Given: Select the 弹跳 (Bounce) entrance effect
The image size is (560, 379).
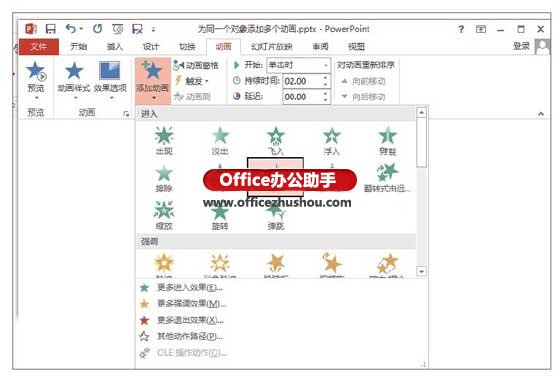Looking at the screenshot, I should (276, 215).
